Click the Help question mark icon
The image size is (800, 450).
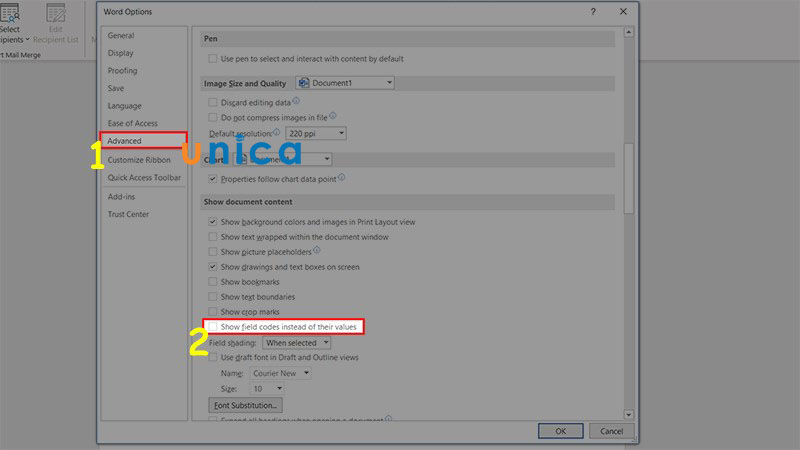click(593, 12)
